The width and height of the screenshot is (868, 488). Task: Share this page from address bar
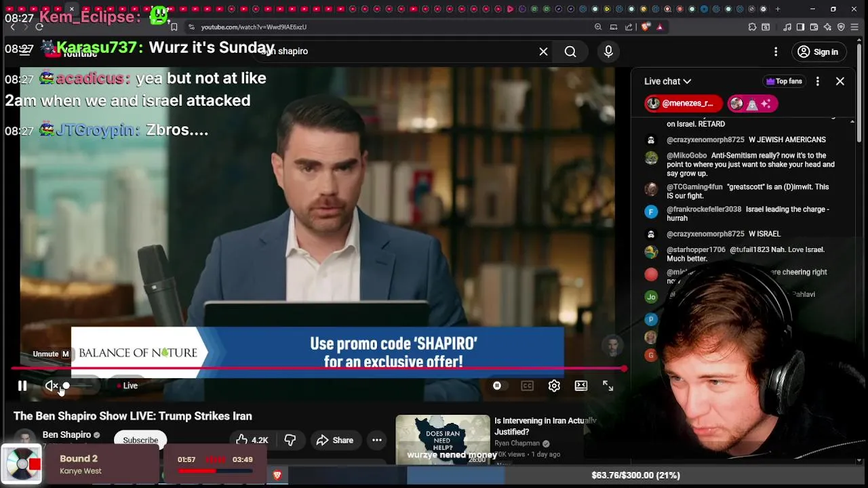(629, 27)
